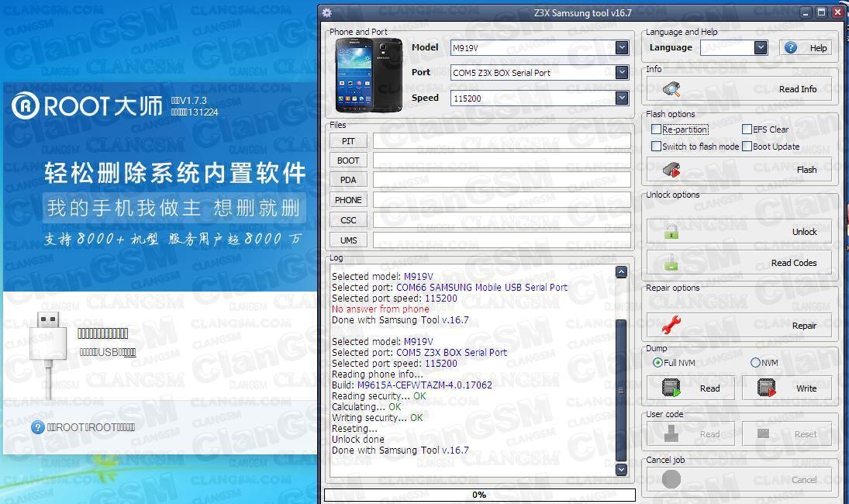Click the ROOT master logo icon
Screen dimensions: 849x504
click(x=26, y=105)
